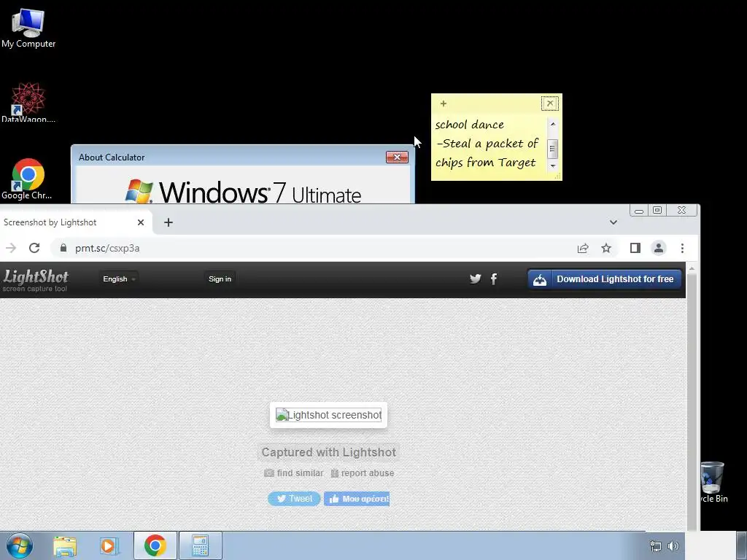This screenshot has height=560, width=747.
Task: Close the About Calculator dialog
Action: point(397,157)
